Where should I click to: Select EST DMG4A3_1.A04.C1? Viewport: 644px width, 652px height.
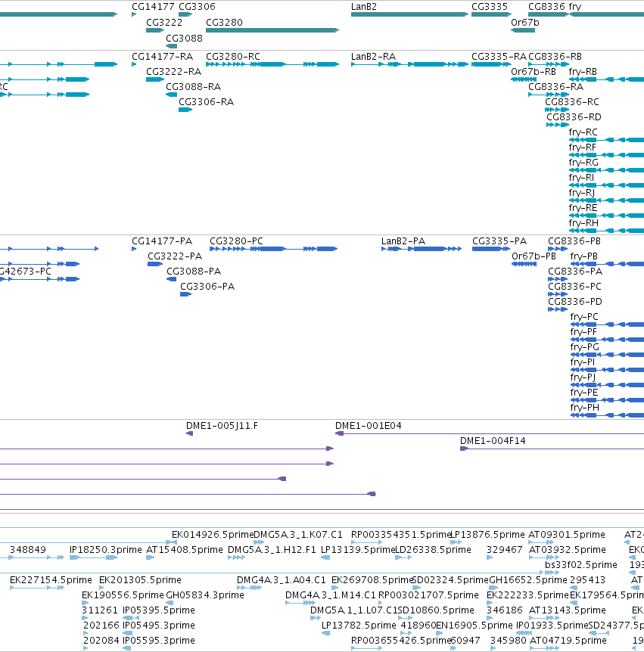[x=249, y=588]
